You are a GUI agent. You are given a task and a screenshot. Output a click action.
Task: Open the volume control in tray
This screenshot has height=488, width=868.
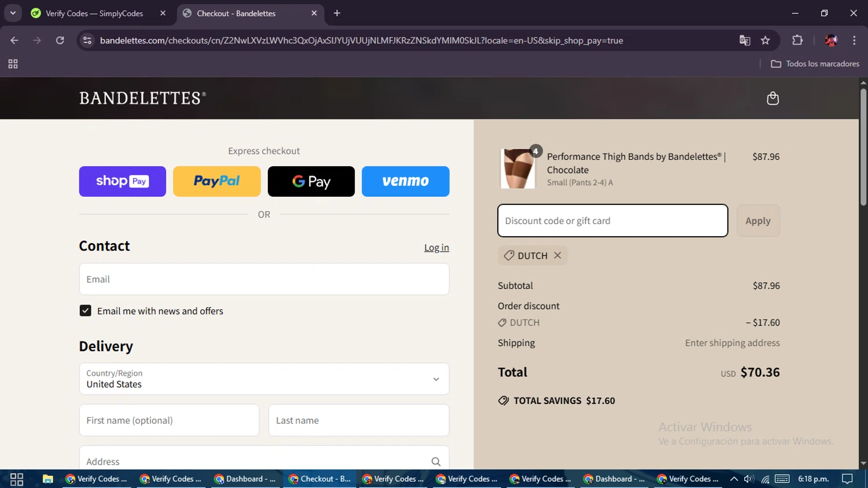point(749,479)
